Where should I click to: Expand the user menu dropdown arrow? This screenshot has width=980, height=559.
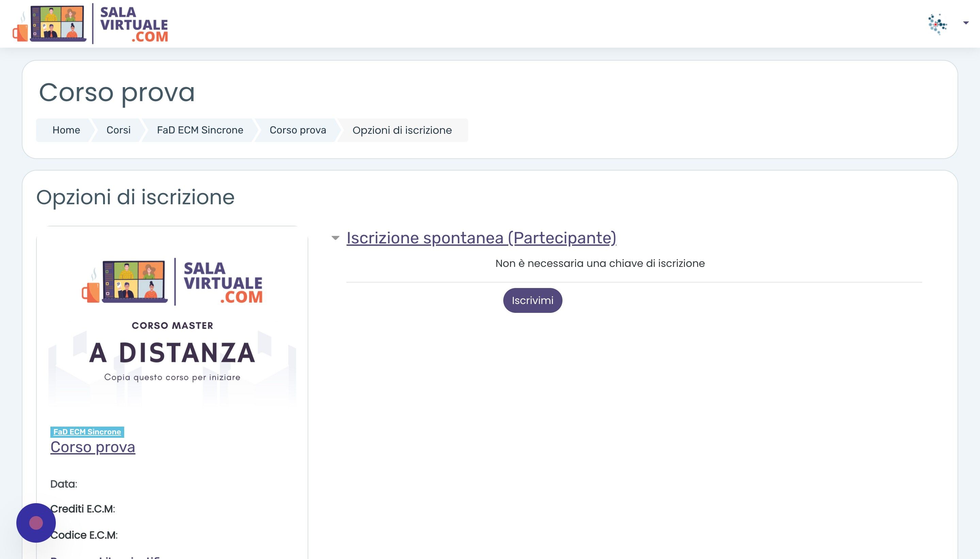click(x=966, y=23)
